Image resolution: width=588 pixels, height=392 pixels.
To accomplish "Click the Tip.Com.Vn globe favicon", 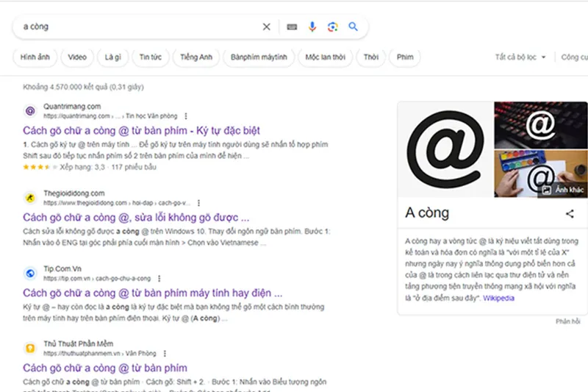I will click(x=30, y=273).
